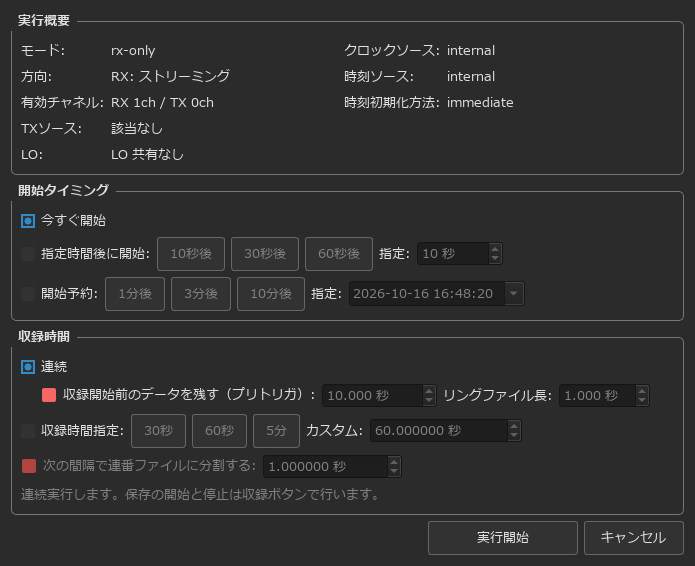Click the 実行開始 button
Viewport: 695px width, 566px height.
tap(503, 538)
